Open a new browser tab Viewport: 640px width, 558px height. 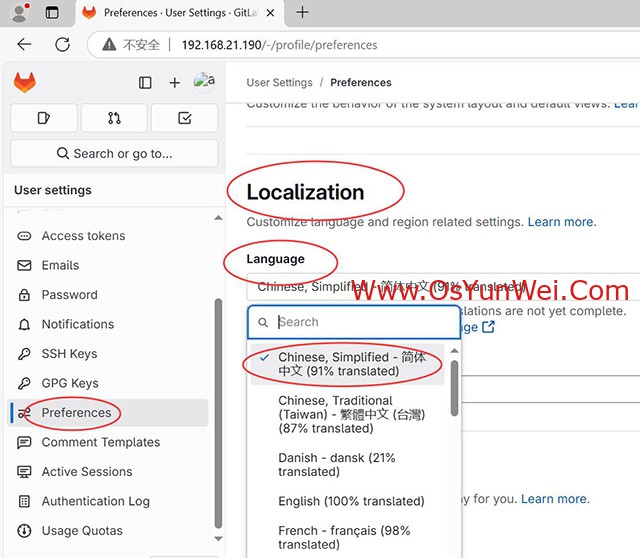[302, 12]
